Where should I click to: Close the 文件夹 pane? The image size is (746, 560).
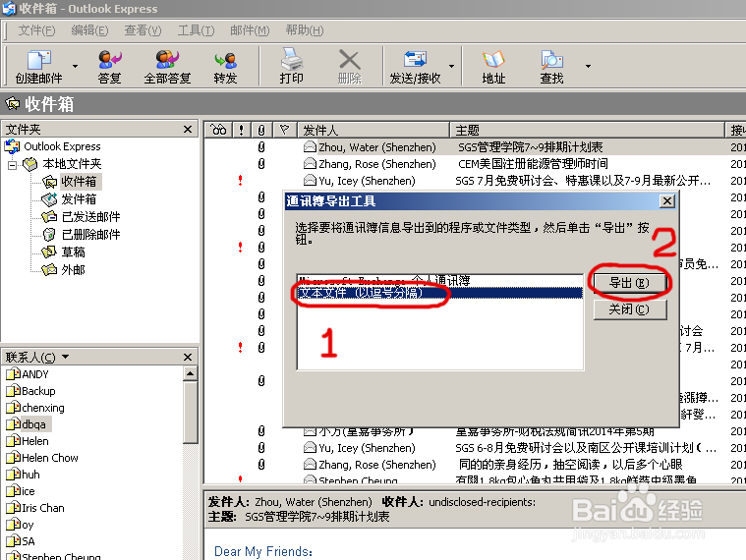[188, 130]
